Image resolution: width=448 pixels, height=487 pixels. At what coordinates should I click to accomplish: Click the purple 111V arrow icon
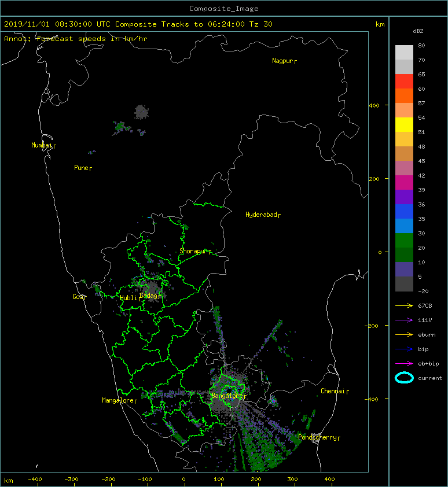pyautogui.click(x=404, y=320)
